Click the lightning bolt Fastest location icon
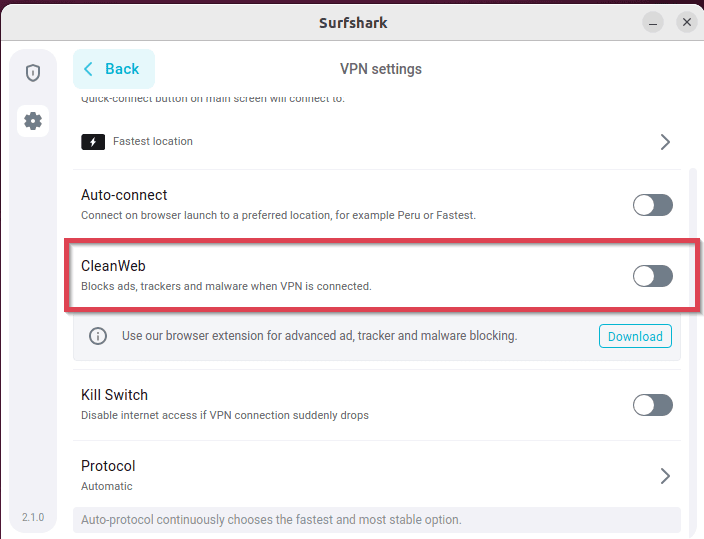The image size is (704, 539). point(93,142)
